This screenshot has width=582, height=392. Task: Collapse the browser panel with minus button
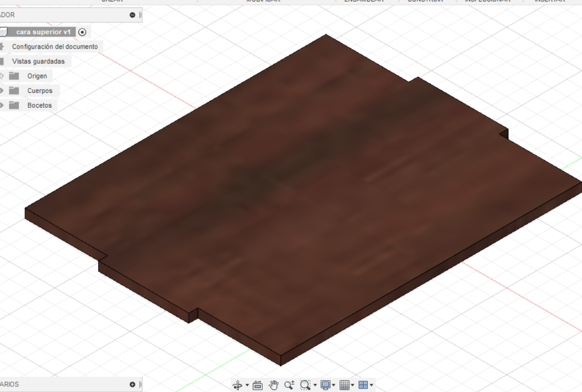tap(132, 15)
